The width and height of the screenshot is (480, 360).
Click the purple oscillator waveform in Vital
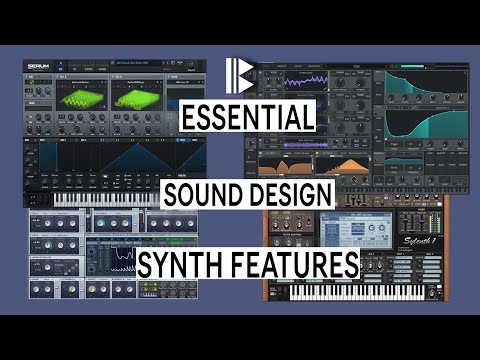click(x=306, y=80)
